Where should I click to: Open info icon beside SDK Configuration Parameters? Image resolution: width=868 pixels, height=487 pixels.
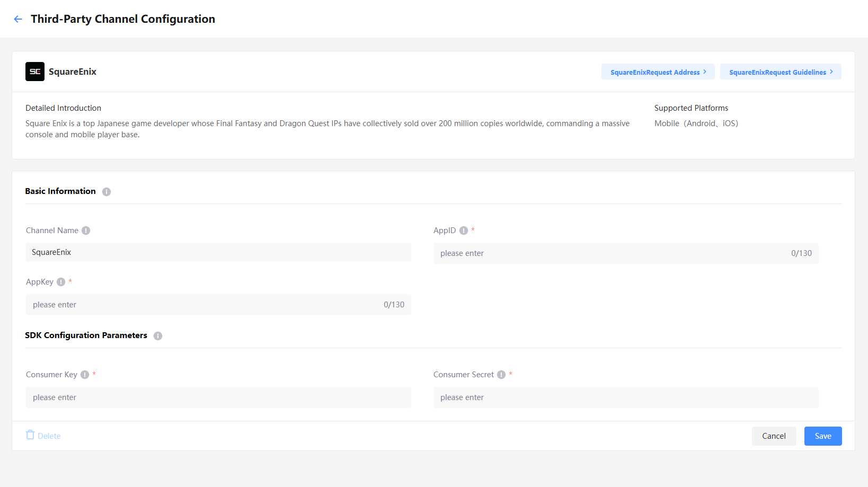point(158,336)
